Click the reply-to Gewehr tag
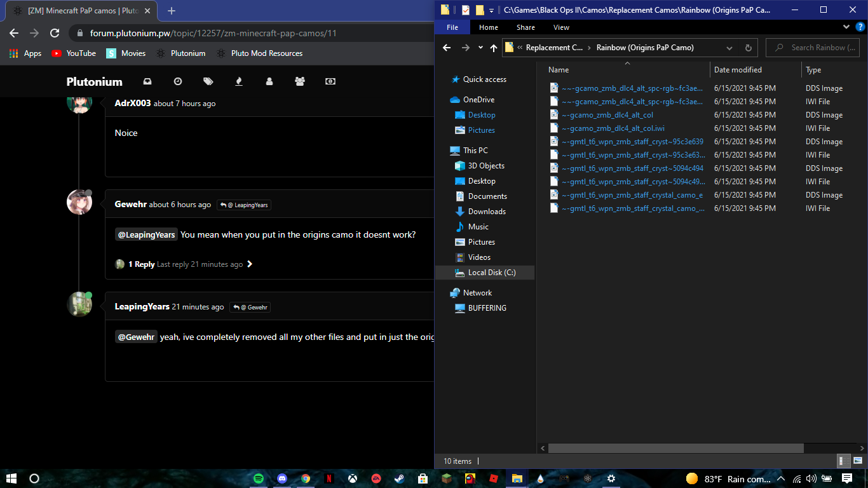 pyautogui.click(x=250, y=307)
